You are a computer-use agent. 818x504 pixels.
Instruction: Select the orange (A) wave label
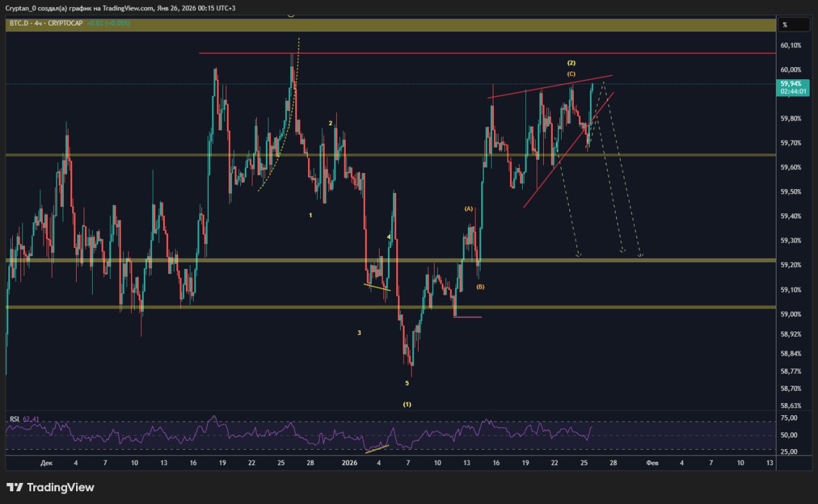click(468, 209)
